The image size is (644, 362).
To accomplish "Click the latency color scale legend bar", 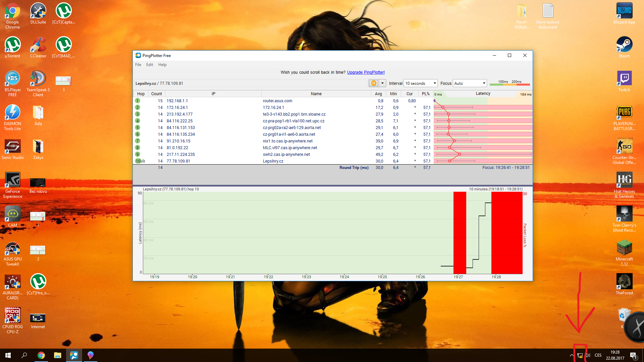I will [509, 84].
